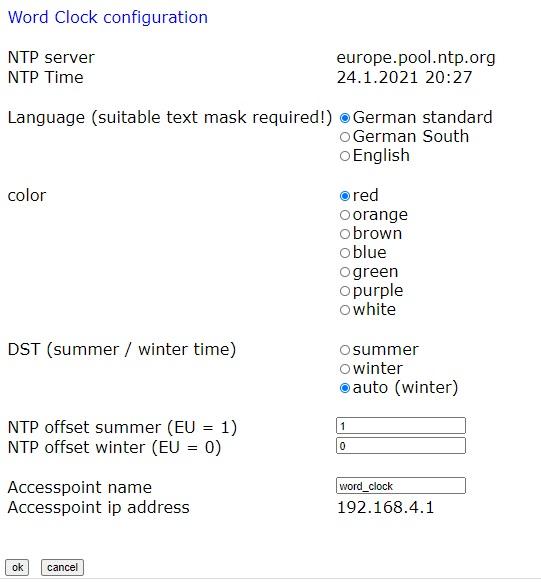
Task: Choose English language radio button
Action: coord(345,156)
